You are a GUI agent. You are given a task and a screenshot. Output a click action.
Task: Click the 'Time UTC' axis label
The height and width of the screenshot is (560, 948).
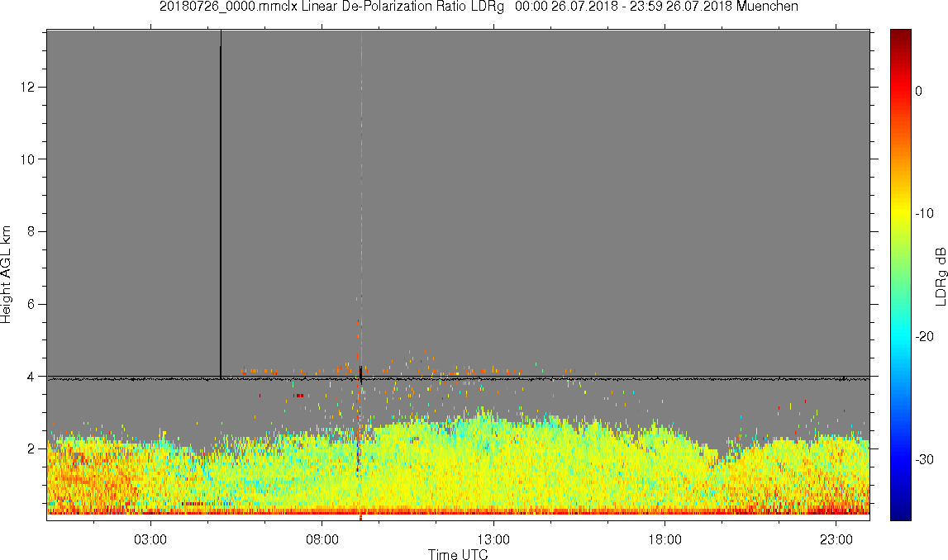point(458,553)
